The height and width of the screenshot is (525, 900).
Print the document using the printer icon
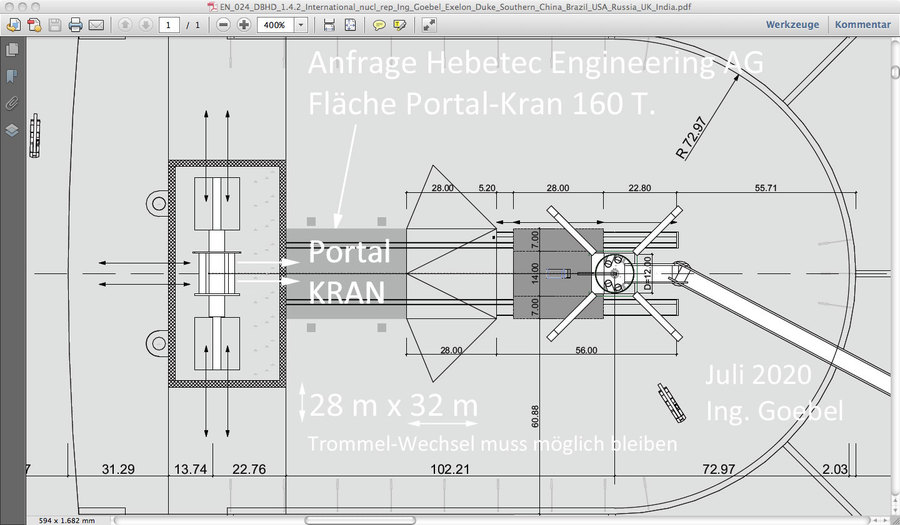pyautogui.click(x=75, y=25)
